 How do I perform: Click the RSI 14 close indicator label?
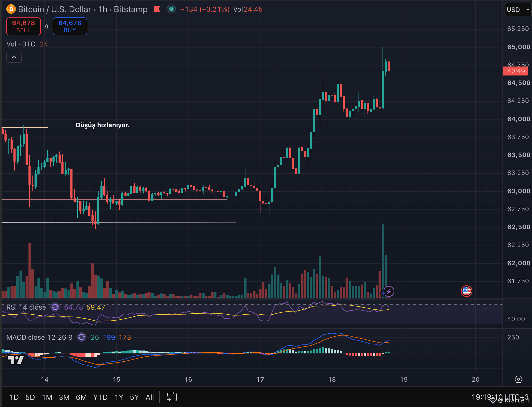26,307
